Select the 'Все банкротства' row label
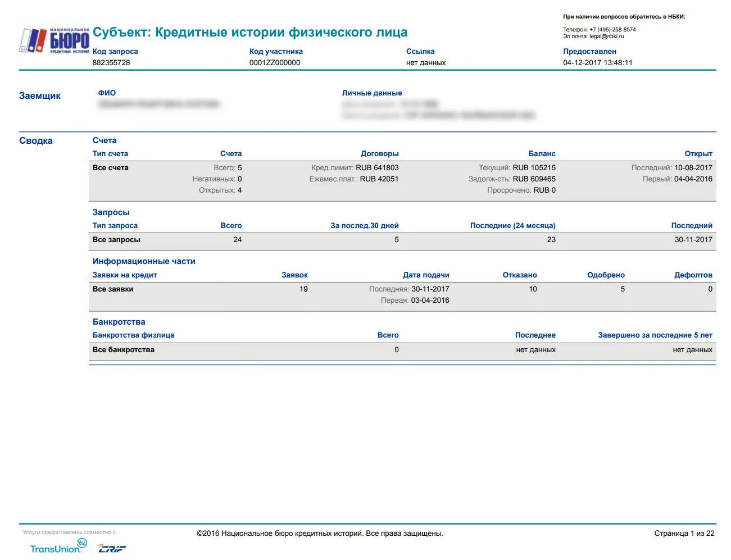Viewport: 731px width, 560px height. 124,349
